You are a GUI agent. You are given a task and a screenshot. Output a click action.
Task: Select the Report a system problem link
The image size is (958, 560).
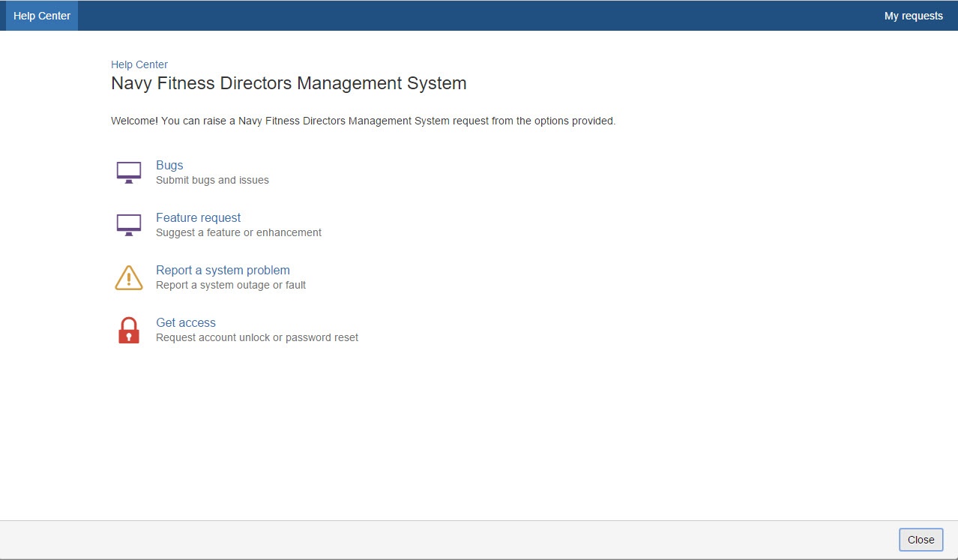[x=223, y=271]
